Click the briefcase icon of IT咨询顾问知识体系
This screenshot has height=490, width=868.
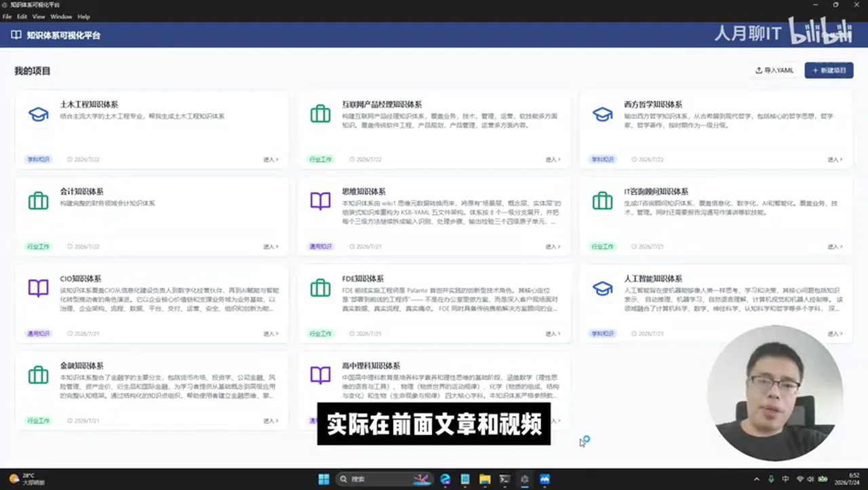tap(602, 201)
